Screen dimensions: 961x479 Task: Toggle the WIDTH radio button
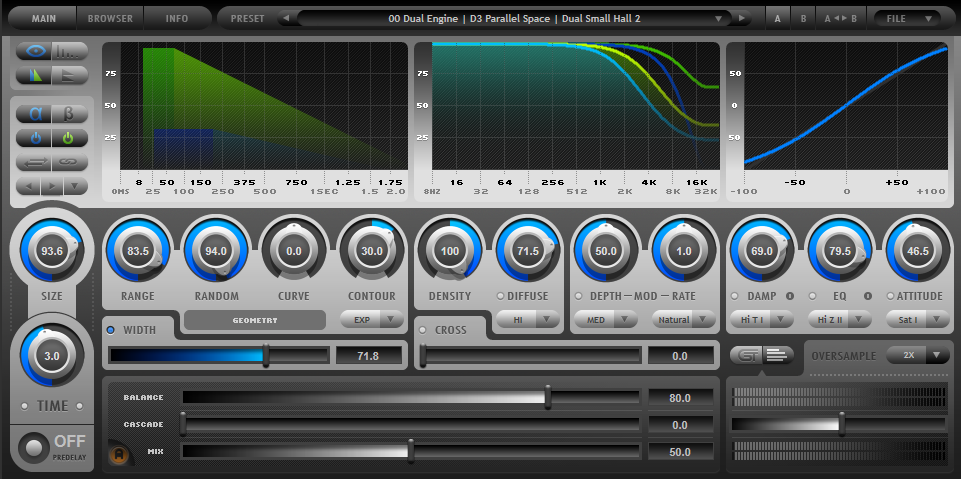pos(111,330)
